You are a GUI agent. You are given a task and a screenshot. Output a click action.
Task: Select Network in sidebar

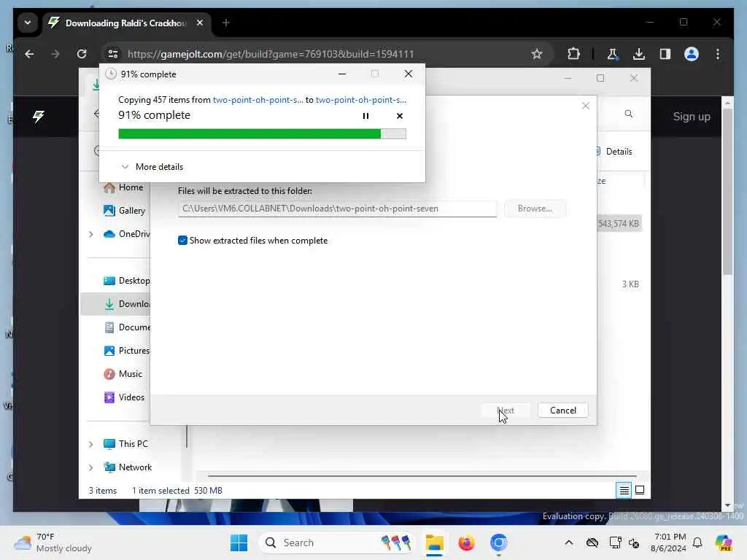[128, 467]
